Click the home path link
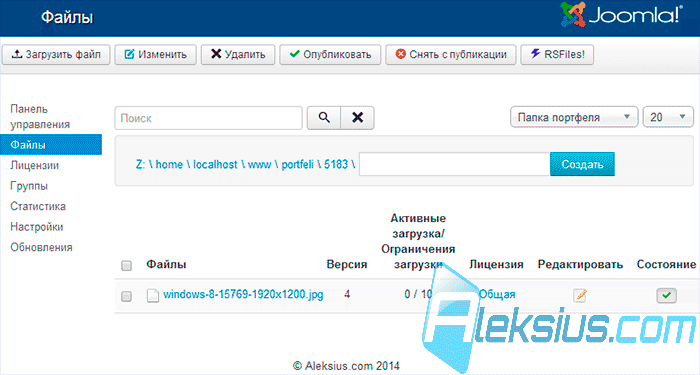The width and height of the screenshot is (700, 375). point(169,164)
